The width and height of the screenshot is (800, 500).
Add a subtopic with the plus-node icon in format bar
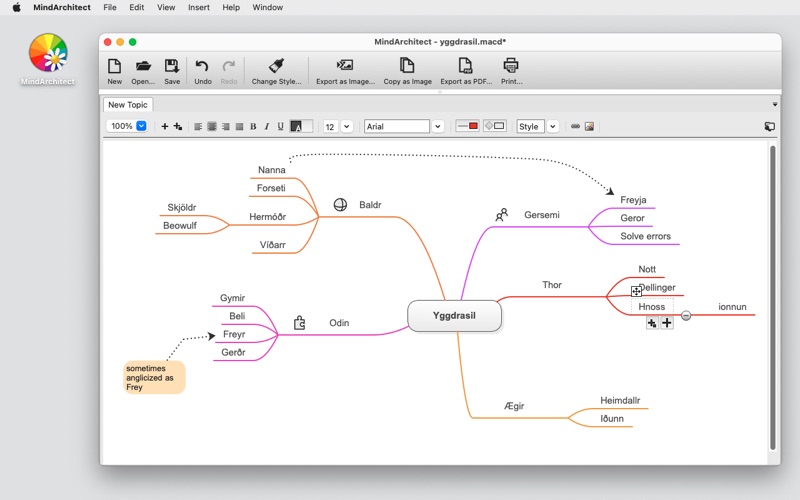178,127
